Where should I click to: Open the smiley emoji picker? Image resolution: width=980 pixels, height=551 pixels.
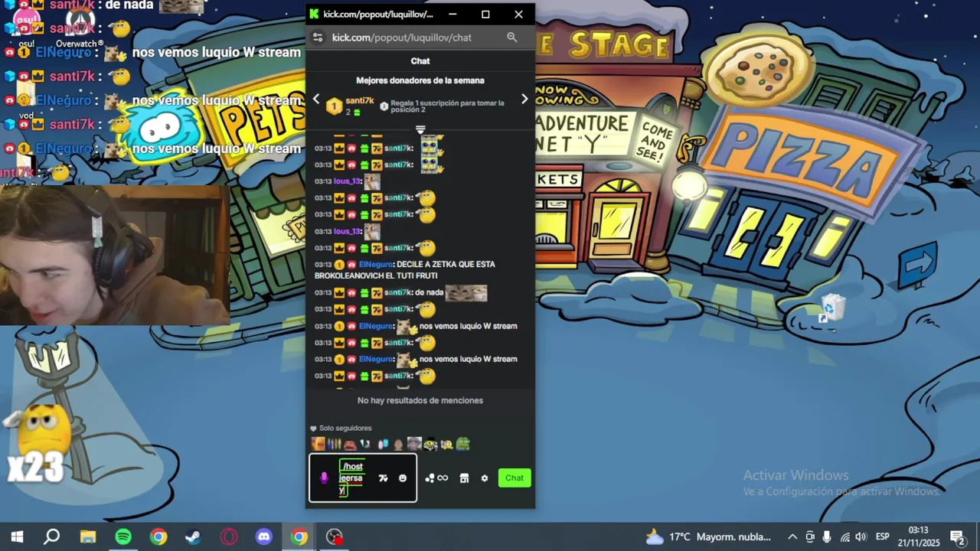point(403,478)
